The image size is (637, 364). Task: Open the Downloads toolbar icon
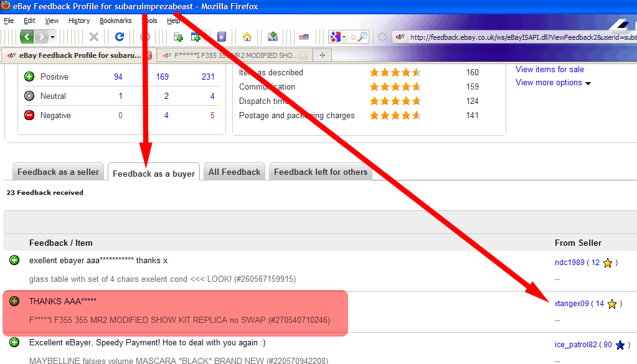273,37
